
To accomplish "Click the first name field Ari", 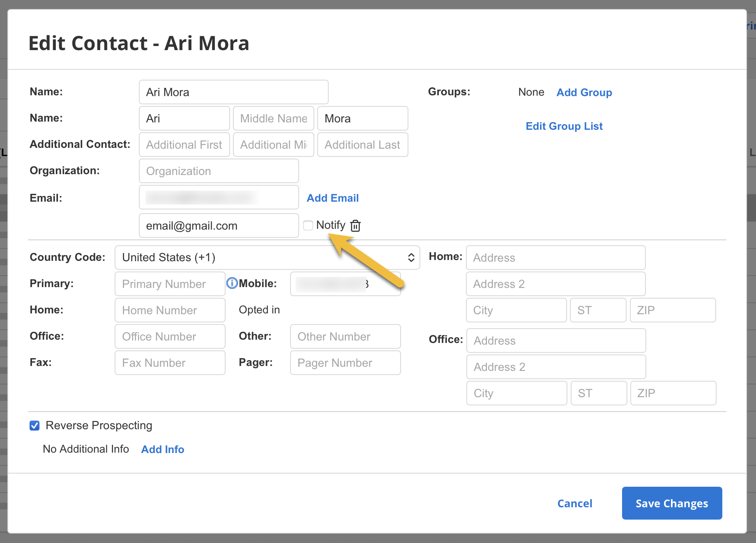I will click(184, 118).
